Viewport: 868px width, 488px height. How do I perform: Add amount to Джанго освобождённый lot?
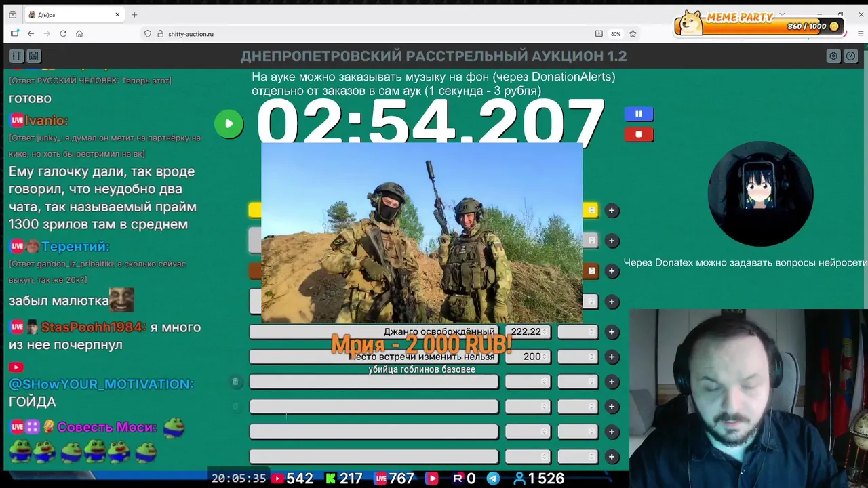point(612,332)
